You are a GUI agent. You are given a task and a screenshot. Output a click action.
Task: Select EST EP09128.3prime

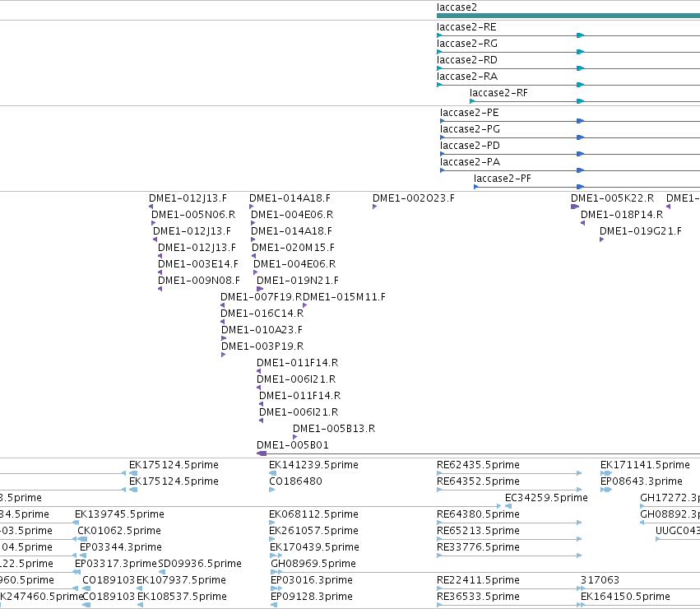[x=274, y=606]
